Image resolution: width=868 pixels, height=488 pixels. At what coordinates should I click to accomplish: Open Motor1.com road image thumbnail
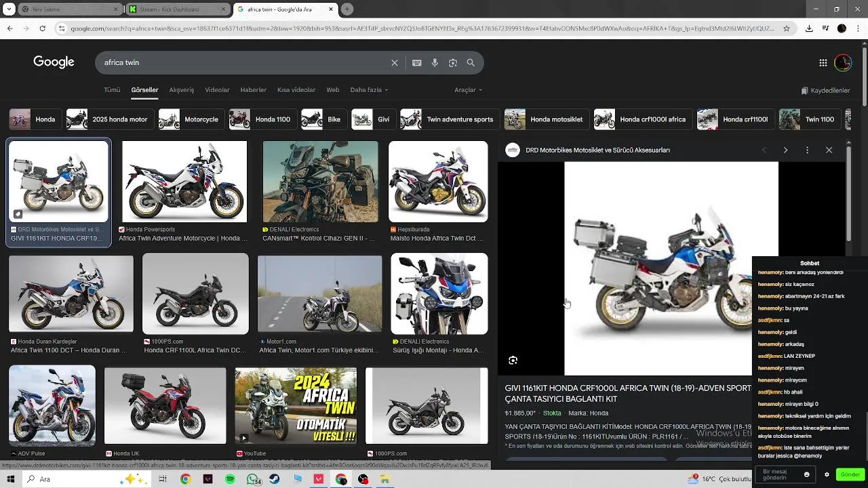click(x=319, y=294)
